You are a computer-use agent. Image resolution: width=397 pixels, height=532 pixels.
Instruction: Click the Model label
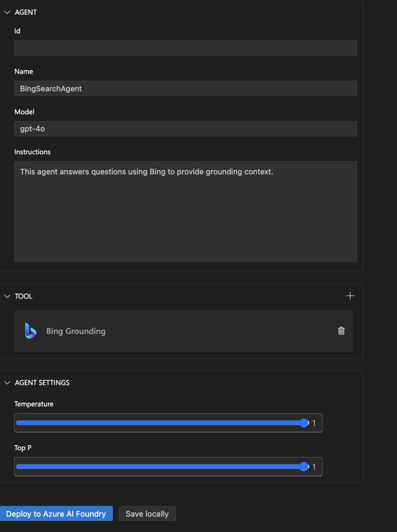pyautogui.click(x=24, y=112)
